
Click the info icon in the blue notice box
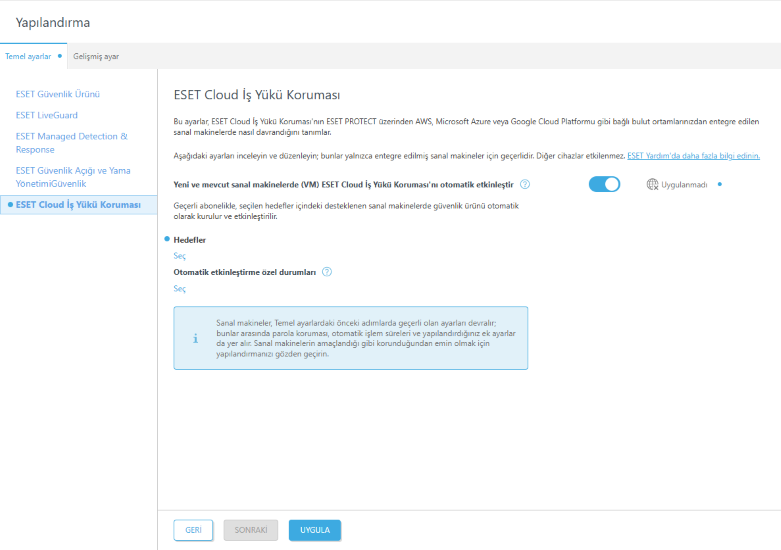click(x=195, y=339)
